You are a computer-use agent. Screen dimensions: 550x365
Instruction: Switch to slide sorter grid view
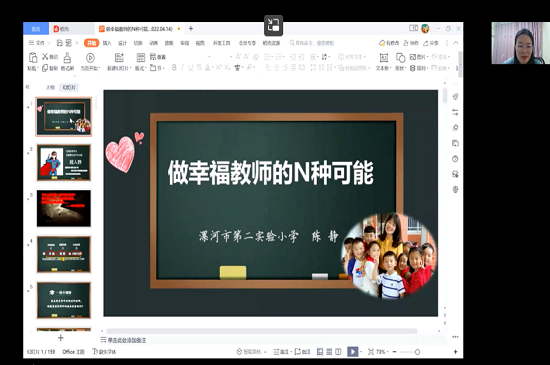[x=329, y=352]
